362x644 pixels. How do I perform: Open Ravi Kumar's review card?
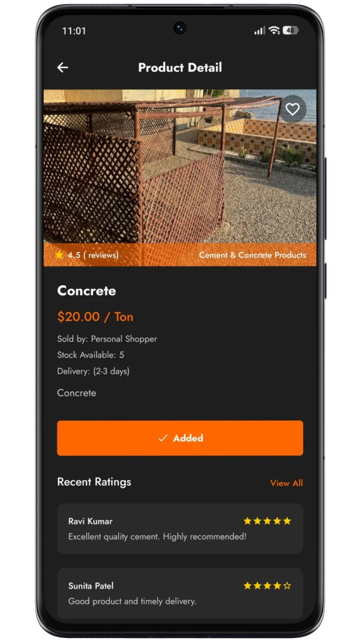180,529
